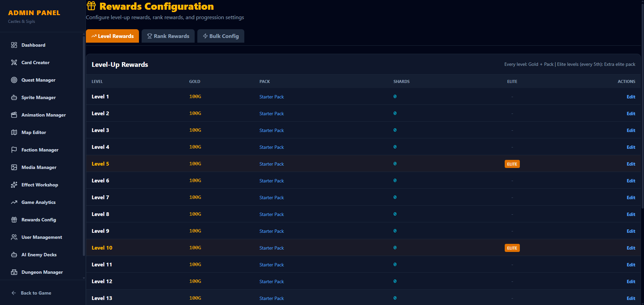Viewport: 644px width, 305px height.
Task: Switch to the Level Rewards tab
Action: click(112, 36)
